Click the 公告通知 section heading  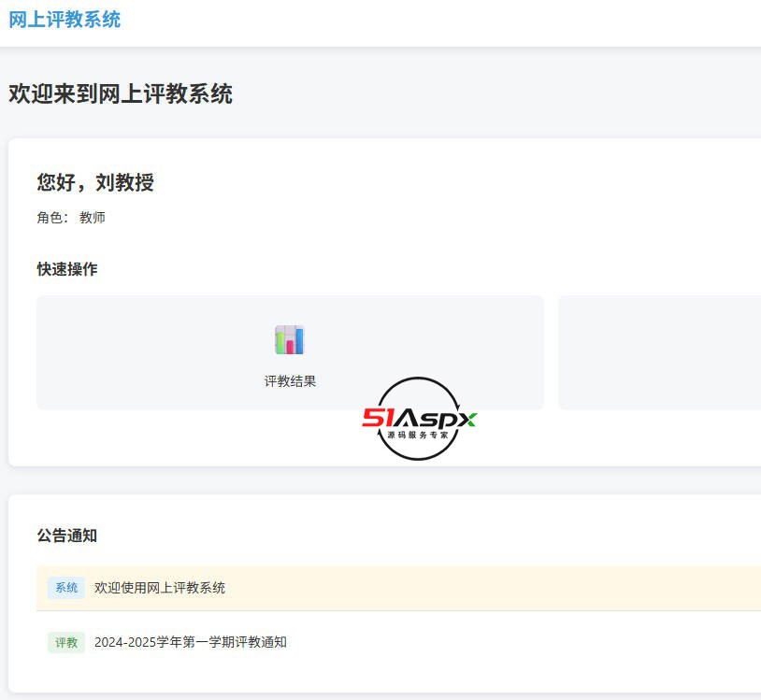coord(67,536)
